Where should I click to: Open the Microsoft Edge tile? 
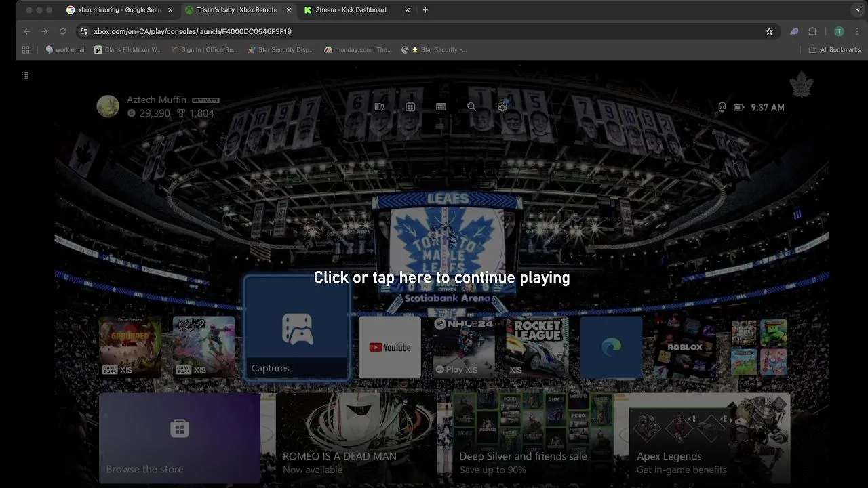click(611, 347)
